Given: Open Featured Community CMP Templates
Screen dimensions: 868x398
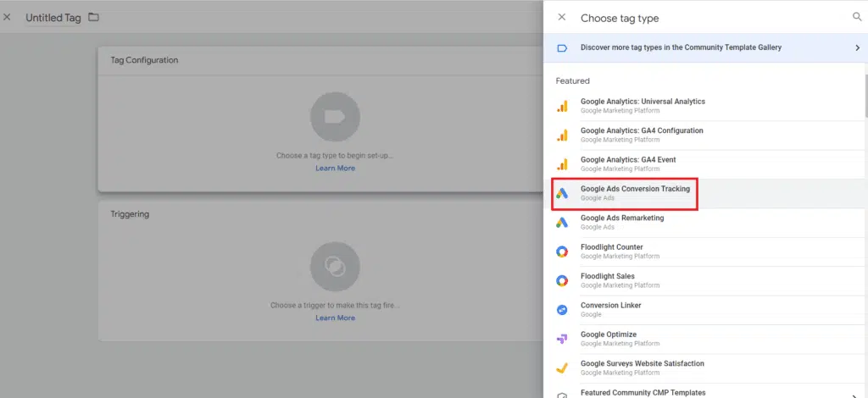Looking at the screenshot, I should pyautogui.click(x=642, y=392).
